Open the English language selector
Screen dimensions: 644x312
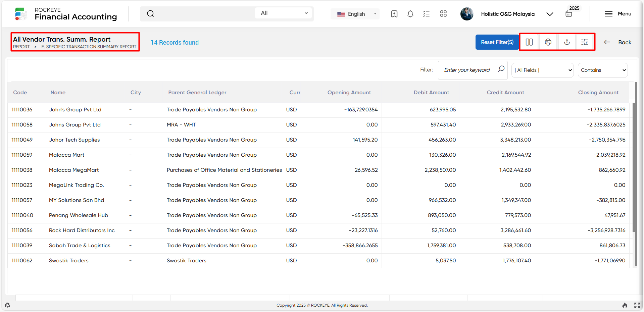(355, 14)
